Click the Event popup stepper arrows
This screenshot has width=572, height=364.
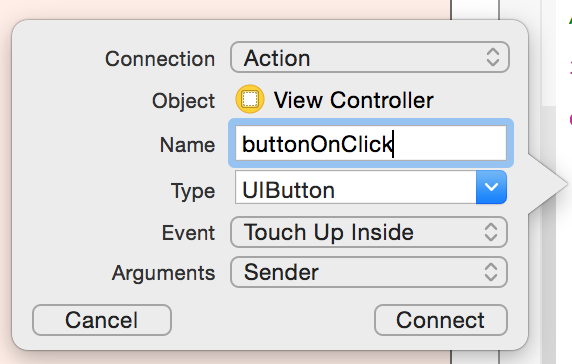(x=491, y=232)
